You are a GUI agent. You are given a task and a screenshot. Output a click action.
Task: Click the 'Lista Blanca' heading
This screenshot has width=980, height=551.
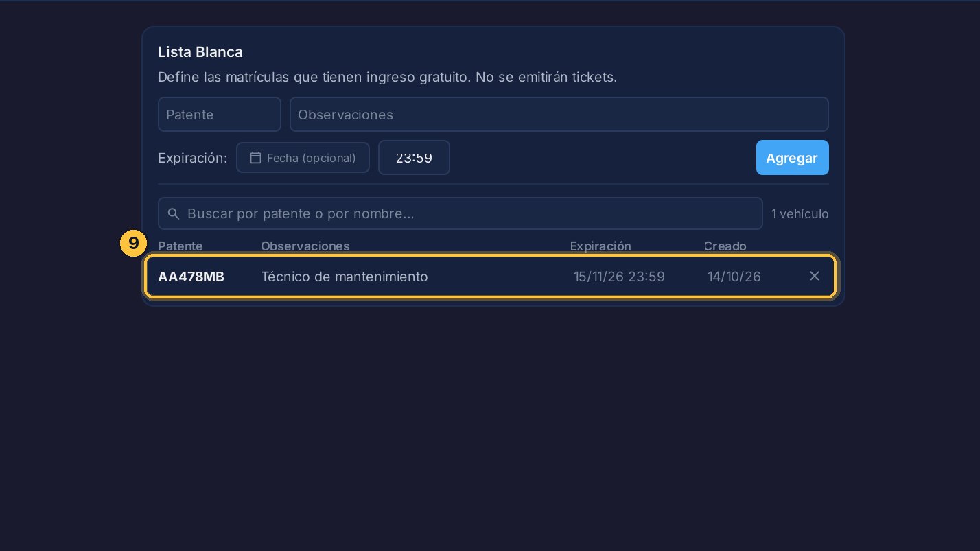pyautogui.click(x=200, y=51)
